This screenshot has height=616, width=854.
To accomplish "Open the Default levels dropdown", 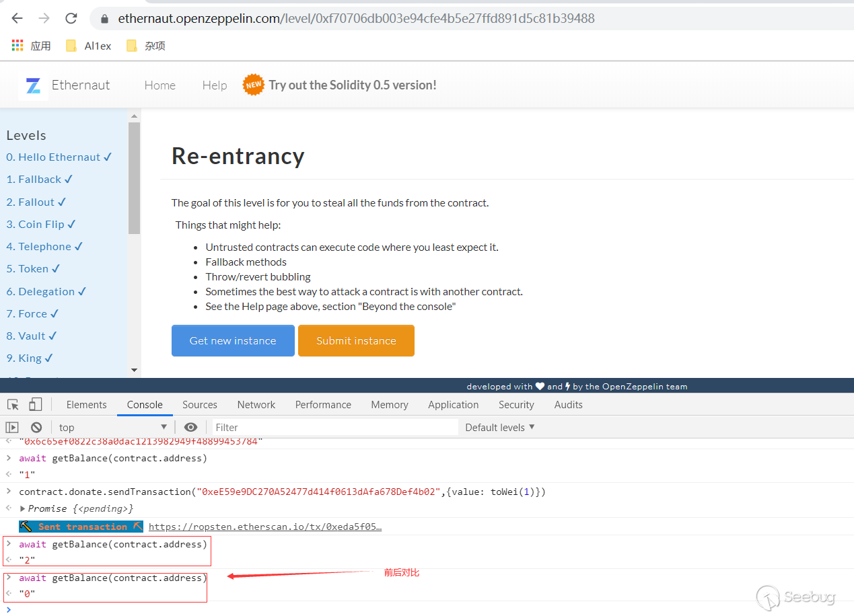I will pos(500,427).
